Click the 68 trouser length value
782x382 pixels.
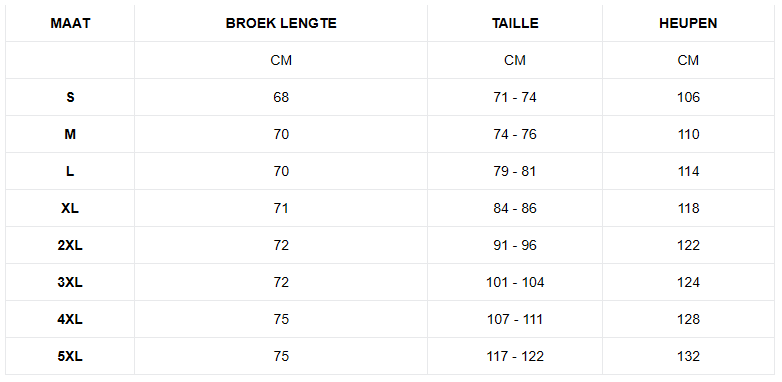point(281,97)
